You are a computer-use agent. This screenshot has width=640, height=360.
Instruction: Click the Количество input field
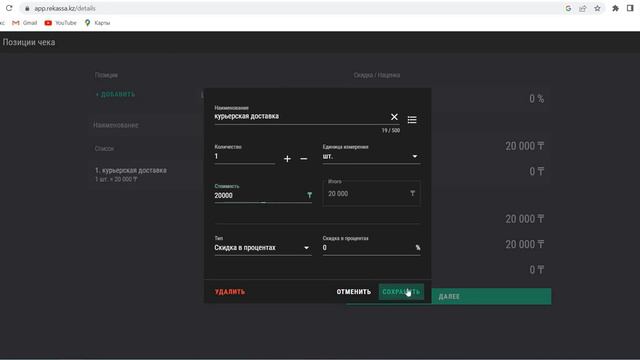click(x=244, y=157)
